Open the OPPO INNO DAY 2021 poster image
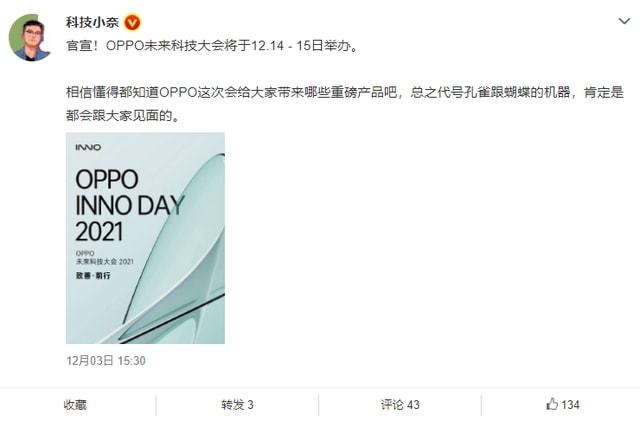 (x=145, y=238)
